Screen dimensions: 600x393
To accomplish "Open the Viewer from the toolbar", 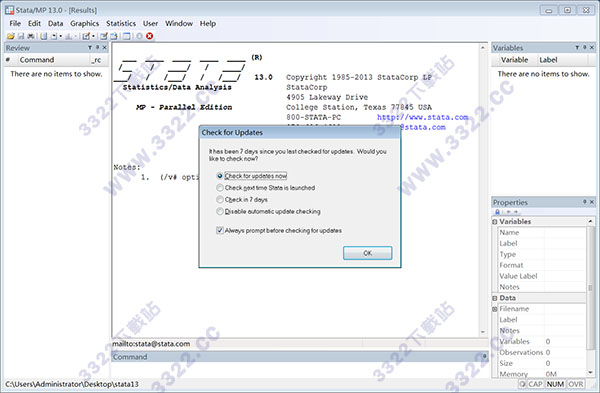I will pyautogui.click(x=54, y=36).
